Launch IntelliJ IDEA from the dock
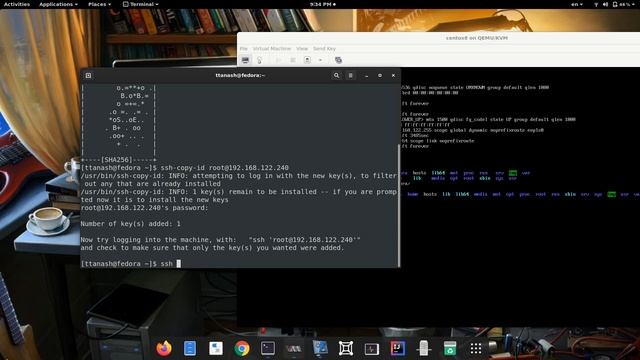 [398, 348]
